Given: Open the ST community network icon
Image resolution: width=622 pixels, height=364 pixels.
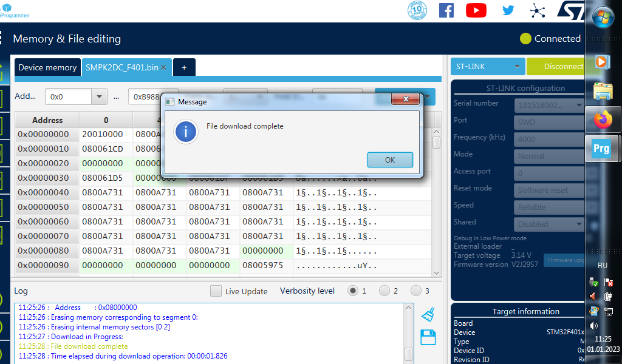Looking at the screenshot, I should 538,11.
